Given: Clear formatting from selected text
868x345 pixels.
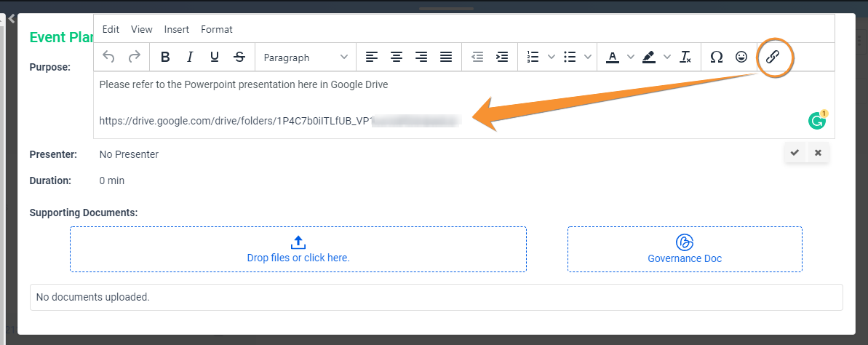Looking at the screenshot, I should 685,57.
